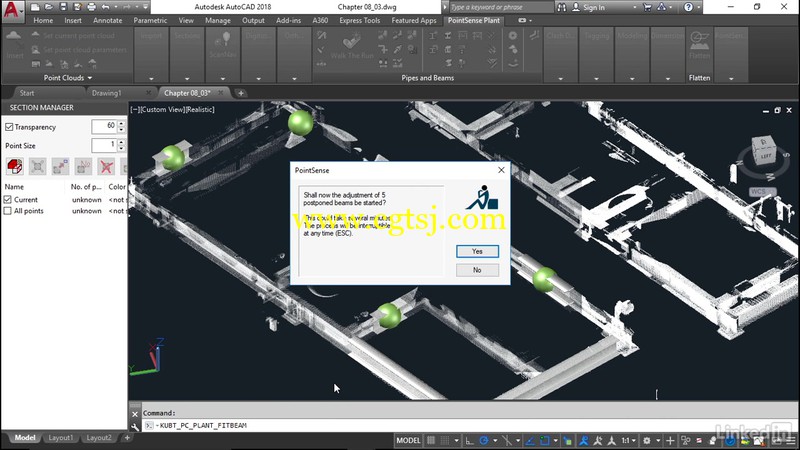
Task: Expand the Point Clouds panel dropdown
Action: pos(90,78)
